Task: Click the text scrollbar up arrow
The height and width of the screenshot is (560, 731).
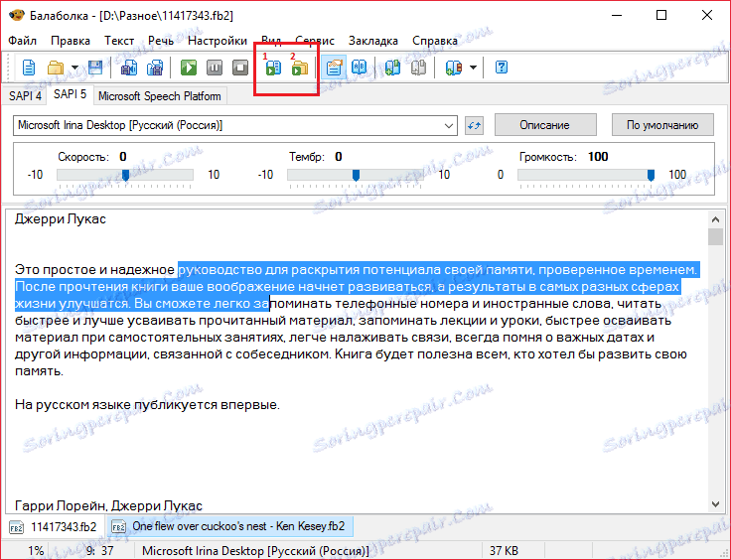Action: tap(715, 218)
